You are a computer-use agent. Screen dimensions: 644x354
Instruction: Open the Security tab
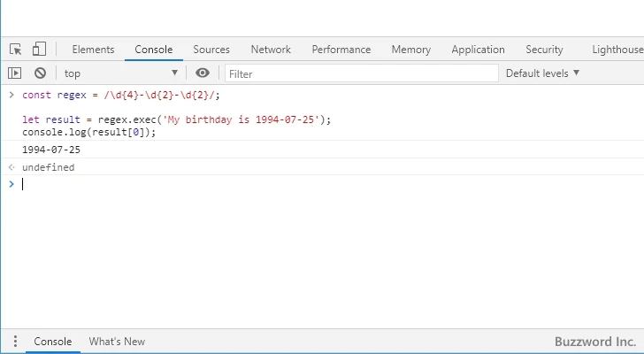[544, 50]
